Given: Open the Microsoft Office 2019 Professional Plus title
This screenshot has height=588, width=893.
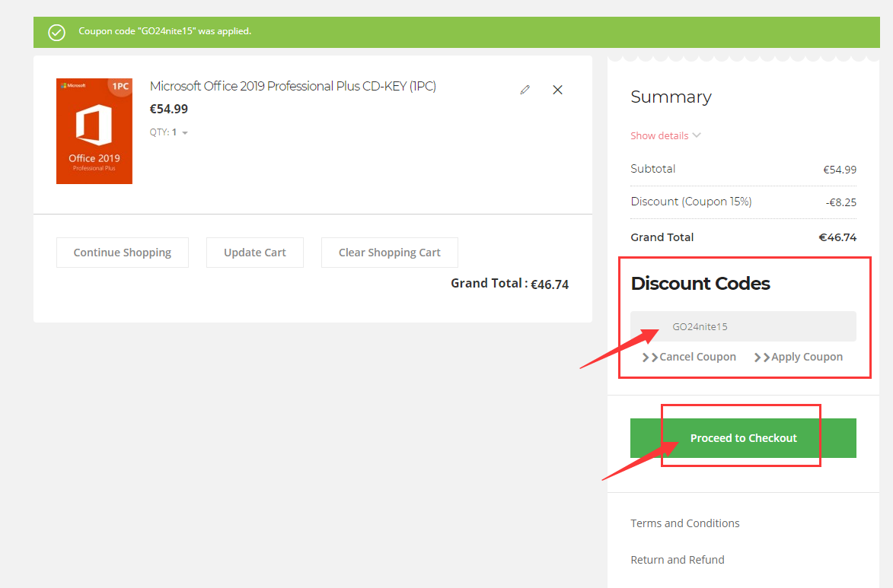Looking at the screenshot, I should (293, 86).
